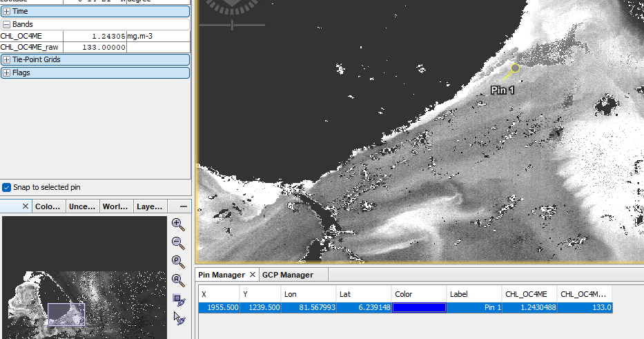The image size is (644, 339).
Task: Adjust the image view zoom slider handle
Action: tap(232, 25)
